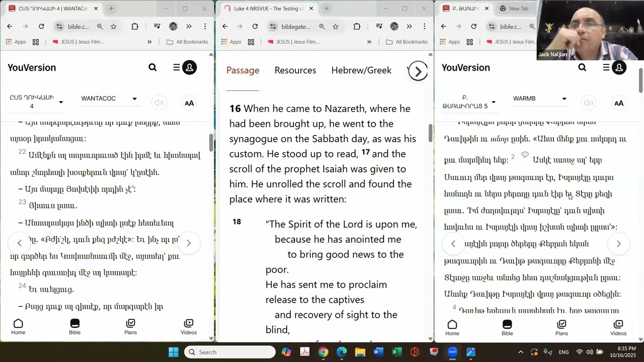Select Bible tab in right YouVersion window
Viewport: 644px width, 362px height.
[507, 327]
